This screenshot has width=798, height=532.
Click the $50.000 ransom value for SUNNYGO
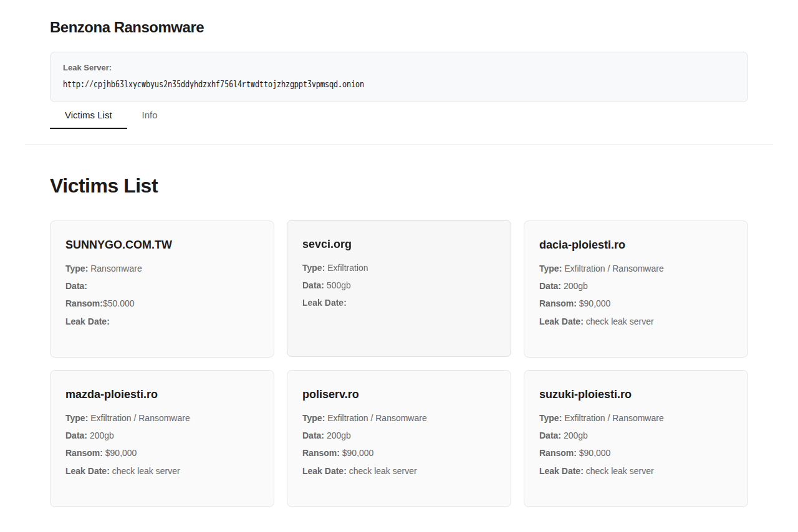[x=118, y=303]
